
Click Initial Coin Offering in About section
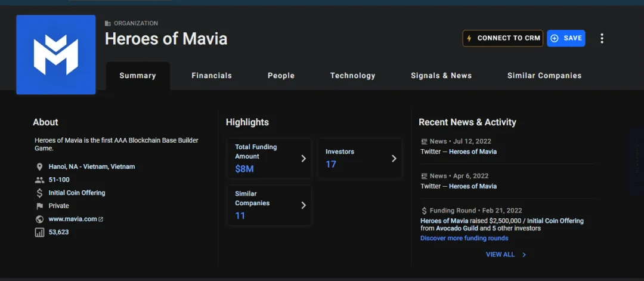77,193
